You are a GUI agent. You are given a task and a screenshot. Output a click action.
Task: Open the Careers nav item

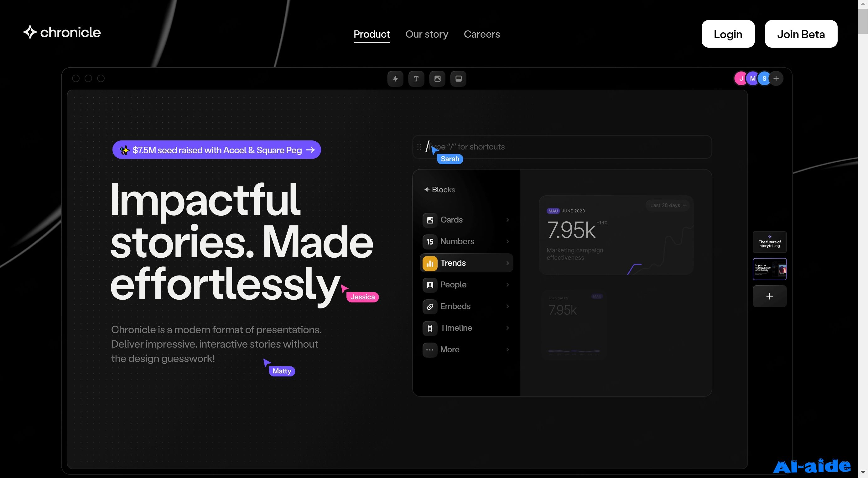(x=481, y=34)
